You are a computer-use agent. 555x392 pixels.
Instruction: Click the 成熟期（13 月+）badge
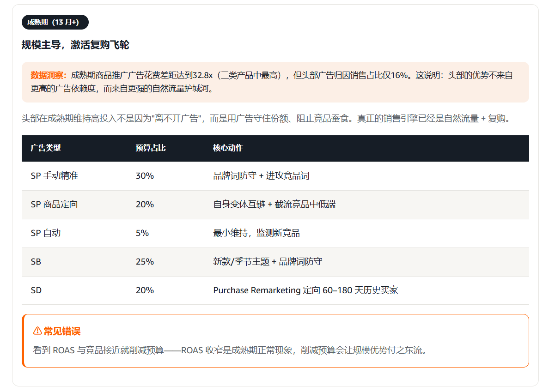55,22
